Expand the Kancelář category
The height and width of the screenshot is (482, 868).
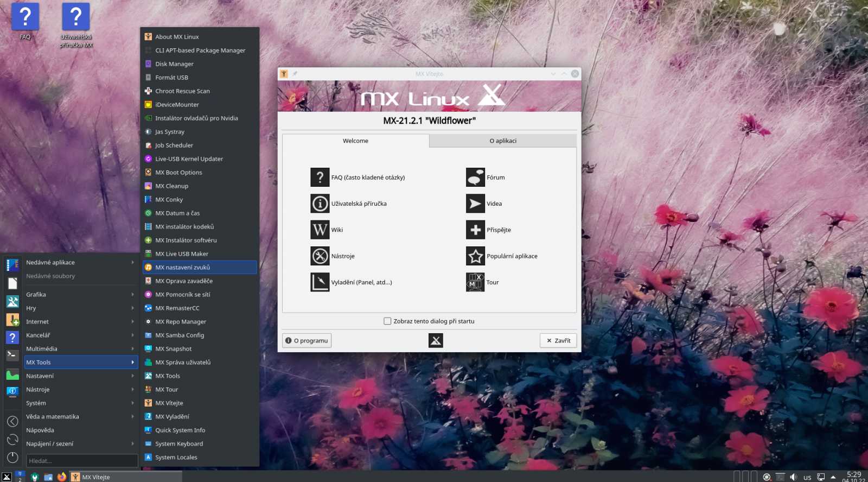point(81,335)
